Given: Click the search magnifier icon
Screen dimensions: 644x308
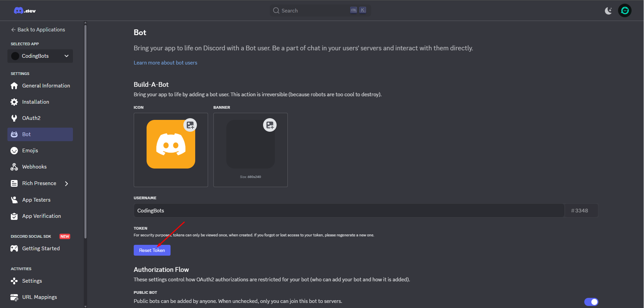Looking at the screenshot, I should click(276, 10).
